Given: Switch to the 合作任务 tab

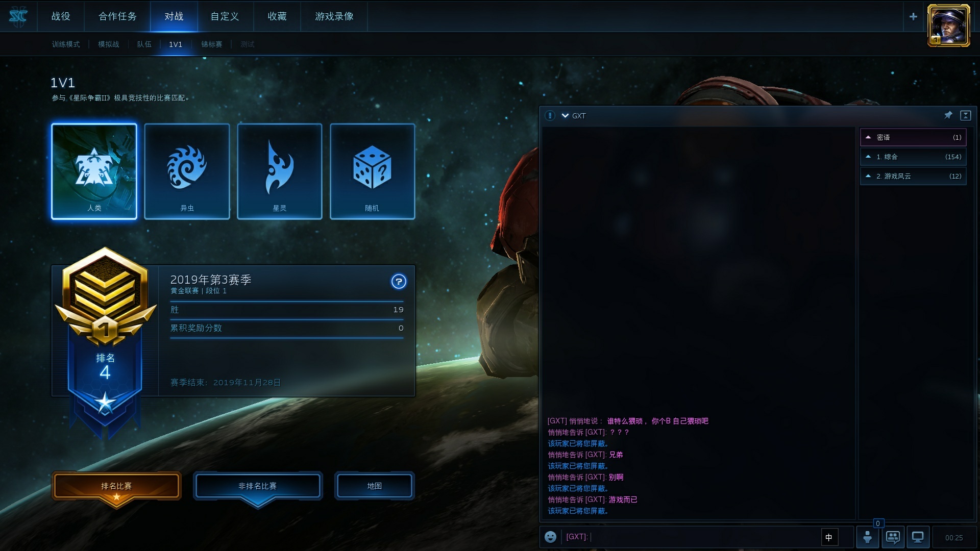Looking at the screenshot, I should click(x=117, y=16).
